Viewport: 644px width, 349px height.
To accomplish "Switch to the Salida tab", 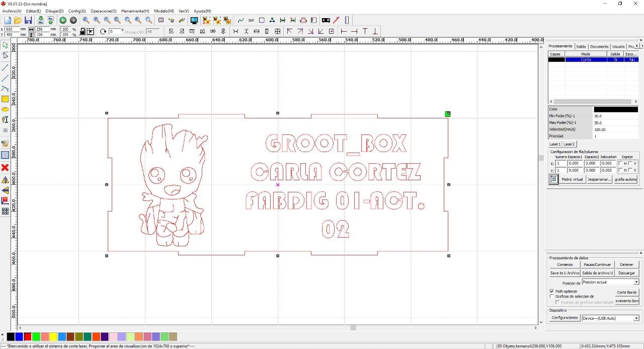I will point(581,46).
